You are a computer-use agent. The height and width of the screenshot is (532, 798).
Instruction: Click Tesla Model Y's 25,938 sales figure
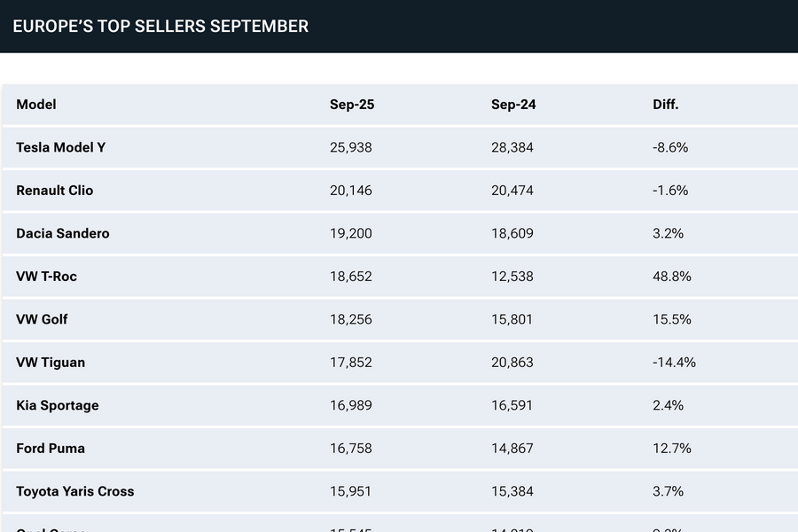351,147
